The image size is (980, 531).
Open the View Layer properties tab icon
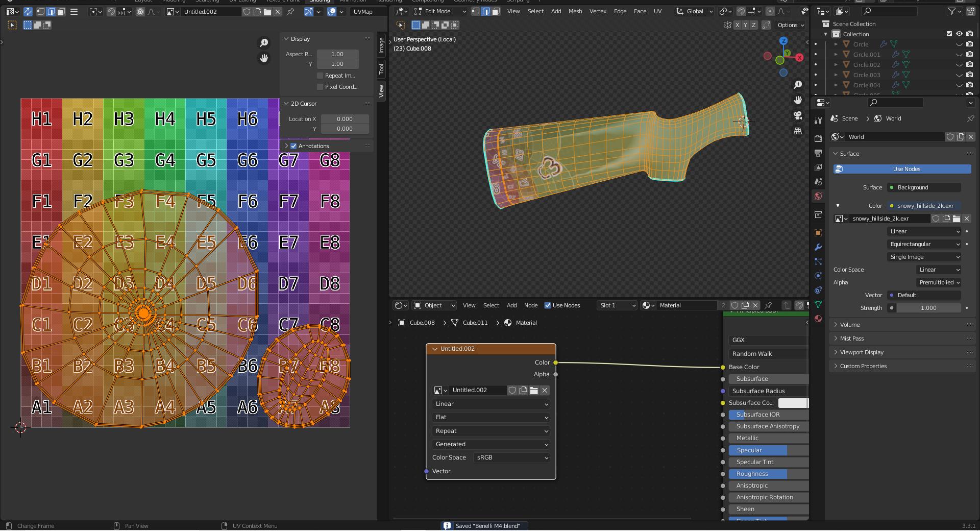click(818, 167)
